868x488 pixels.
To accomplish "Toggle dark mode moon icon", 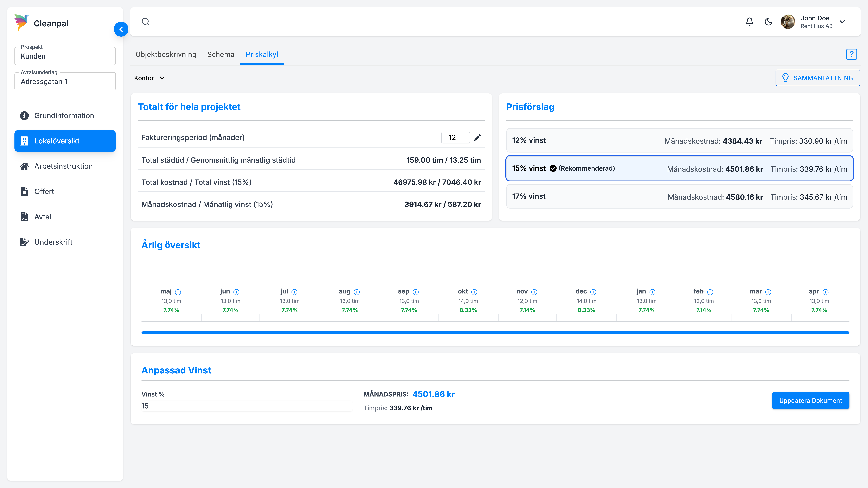I will (769, 22).
